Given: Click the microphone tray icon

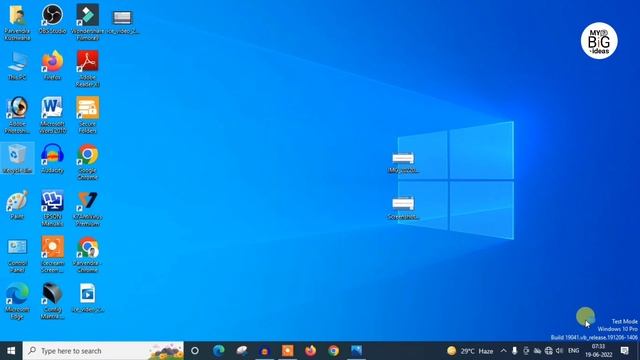Looking at the screenshot, I should coord(514,351).
